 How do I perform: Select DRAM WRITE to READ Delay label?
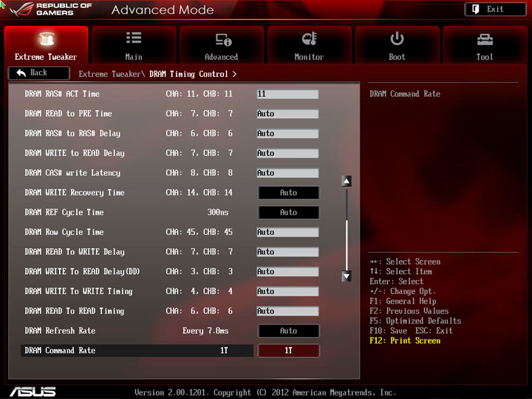[x=75, y=153]
